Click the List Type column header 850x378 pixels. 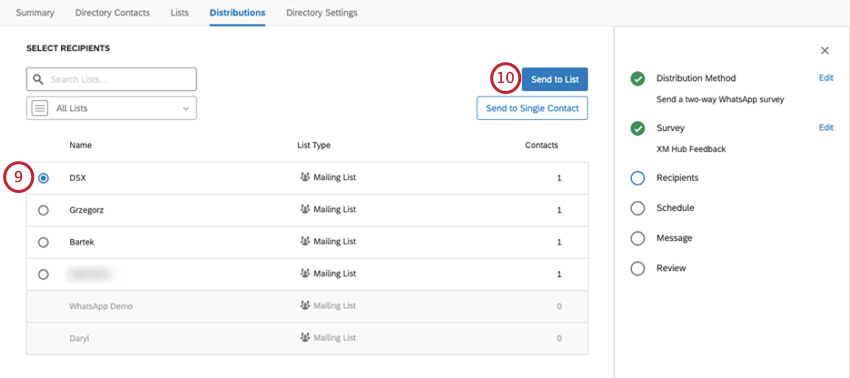coord(314,145)
